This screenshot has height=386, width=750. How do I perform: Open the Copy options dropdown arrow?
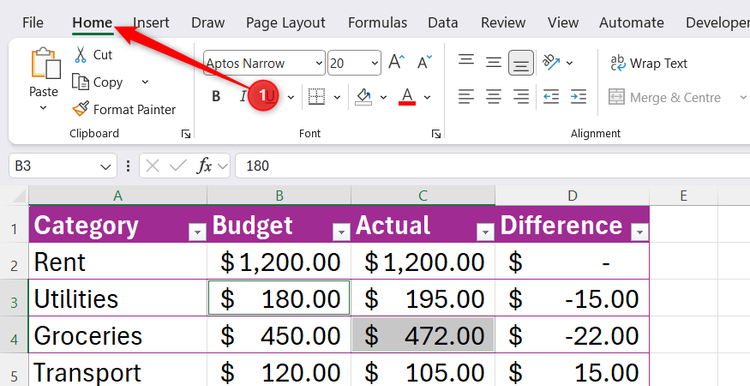pyautogui.click(x=145, y=82)
